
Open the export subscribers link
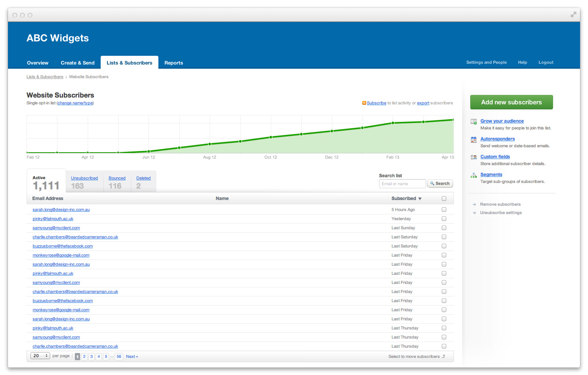pos(423,103)
